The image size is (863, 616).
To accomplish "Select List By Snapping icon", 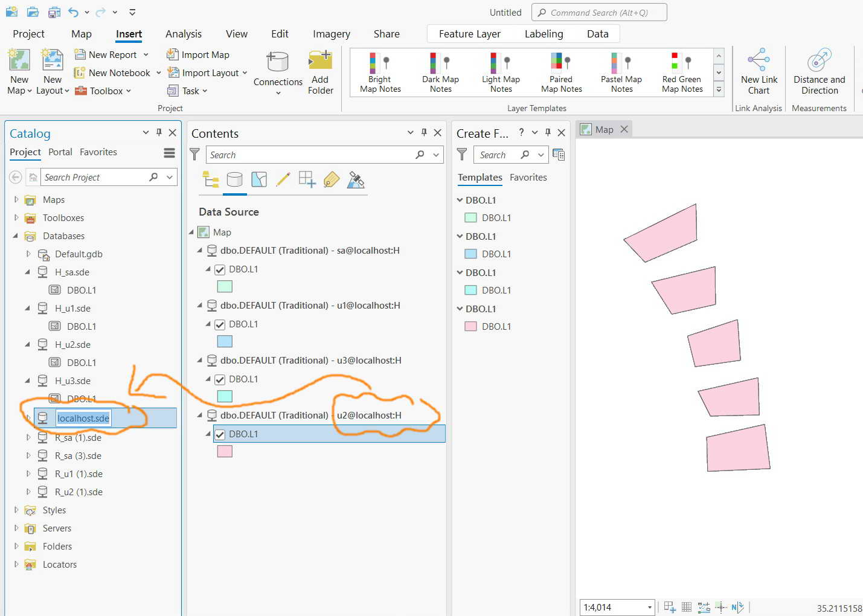I will coord(307,179).
